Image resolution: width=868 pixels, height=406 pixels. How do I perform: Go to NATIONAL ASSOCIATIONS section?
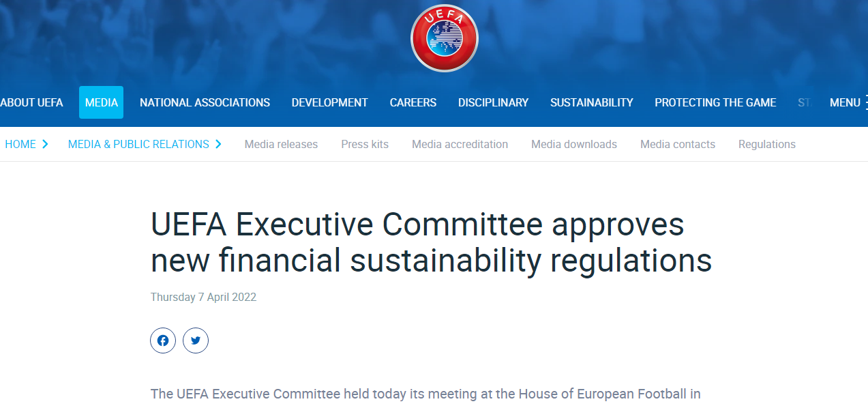205,103
